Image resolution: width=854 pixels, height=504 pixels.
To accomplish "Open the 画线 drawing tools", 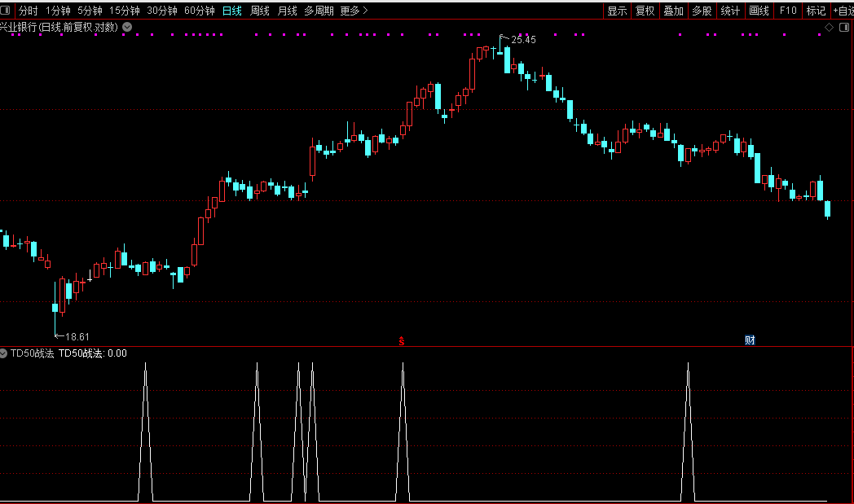I will tap(759, 11).
